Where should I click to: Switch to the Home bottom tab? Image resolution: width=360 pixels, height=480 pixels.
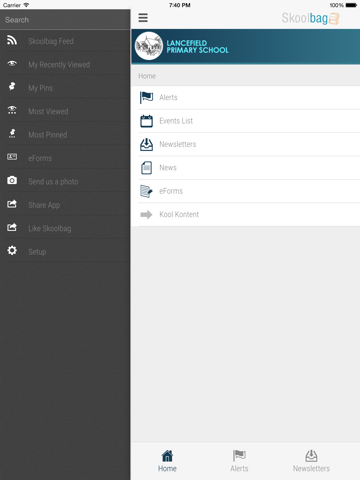(x=167, y=461)
